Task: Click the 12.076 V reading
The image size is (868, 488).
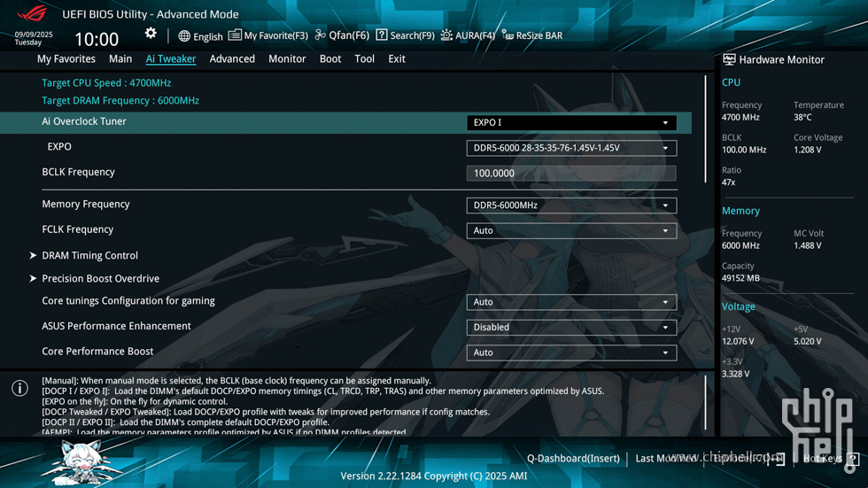Action: tap(738, 341)
